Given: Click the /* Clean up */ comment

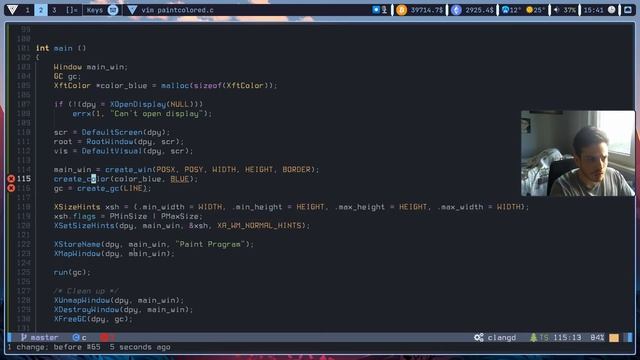Looking at the screenshot, I should coord(86,291).
